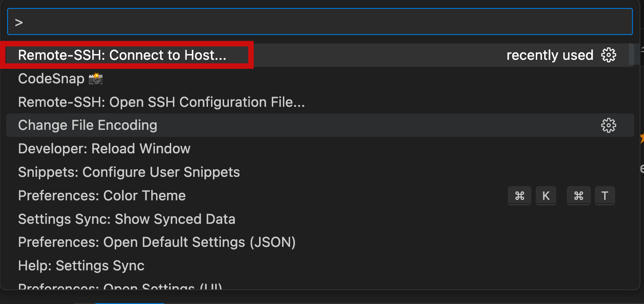Viewport: 644px width, 304px height.
Task: Click the K key of Color Theme shortcut
Action: tap(546, 196)
